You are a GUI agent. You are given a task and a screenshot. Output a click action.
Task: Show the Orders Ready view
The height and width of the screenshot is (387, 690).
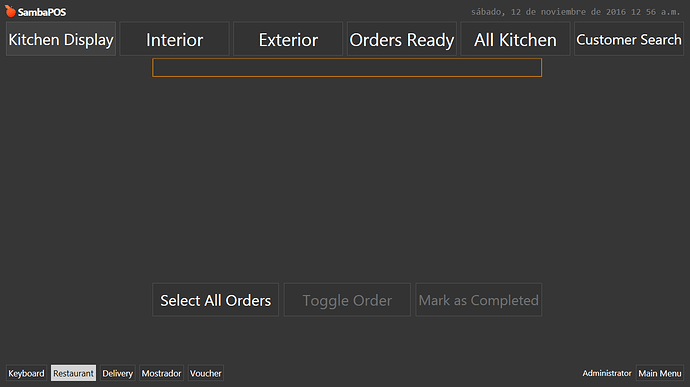pyautogui.click(x=401, y=39)
